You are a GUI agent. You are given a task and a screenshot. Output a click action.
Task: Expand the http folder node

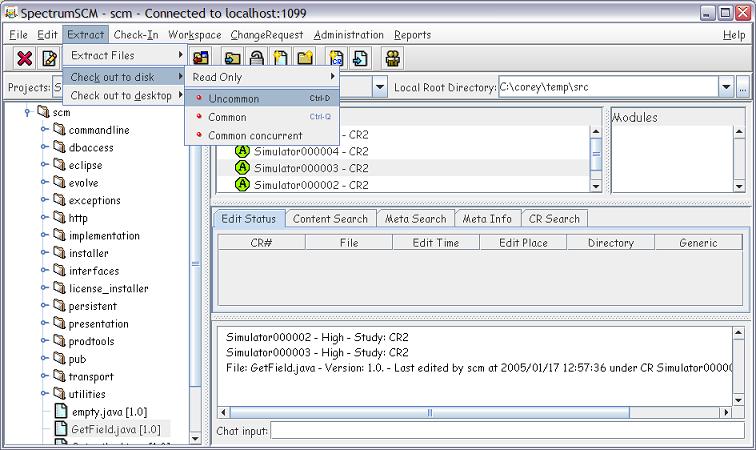[x=44, y=218]
